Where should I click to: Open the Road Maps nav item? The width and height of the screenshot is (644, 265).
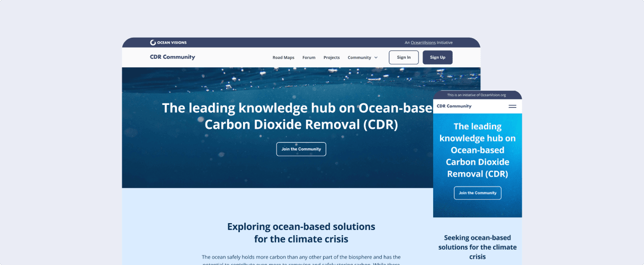coord(283,58)
